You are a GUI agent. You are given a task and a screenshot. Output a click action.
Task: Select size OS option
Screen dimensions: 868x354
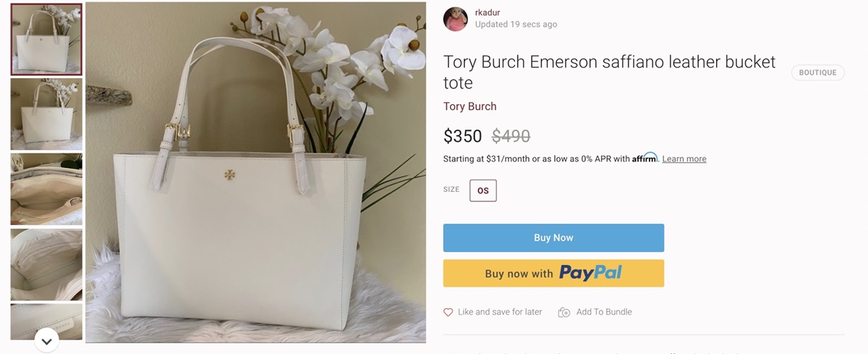pyautogui.click(x=483, y=190)
